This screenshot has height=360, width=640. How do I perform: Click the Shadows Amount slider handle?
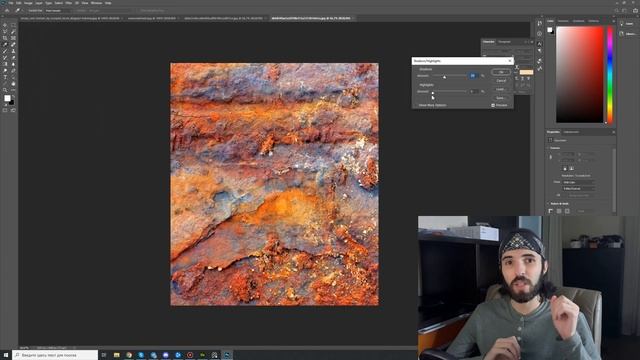[x=444, y=77]
